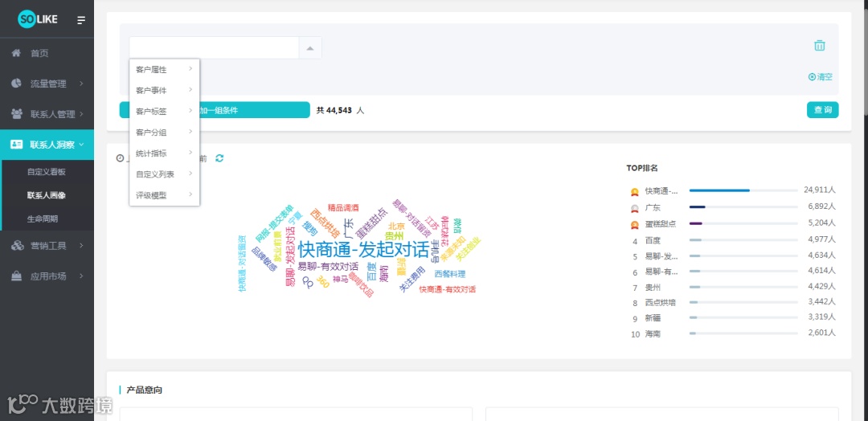
Task: Click the silver medal icon for 广东
Action: [x=635, y=209]
